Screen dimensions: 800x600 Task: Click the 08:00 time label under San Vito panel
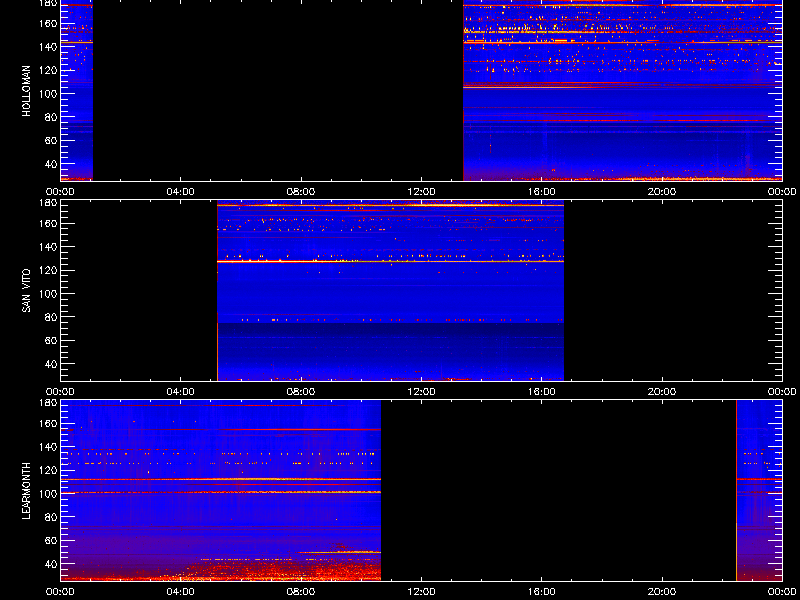(301, 392)
